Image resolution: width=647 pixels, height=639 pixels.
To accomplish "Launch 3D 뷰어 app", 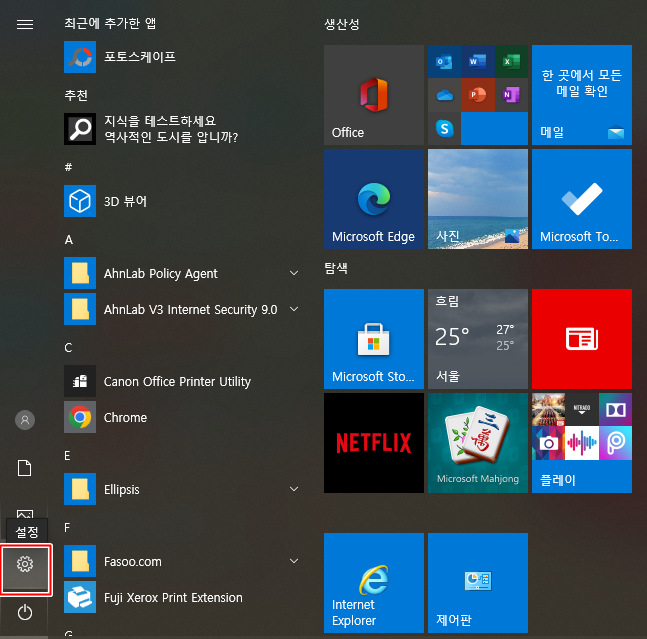I will (184, 201).
